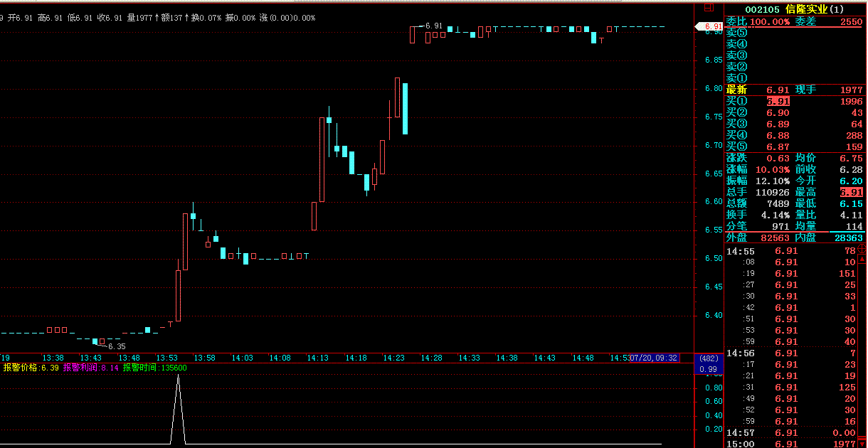Click the 内盘 value 28363
868x448 pixels.
[848, 238]
